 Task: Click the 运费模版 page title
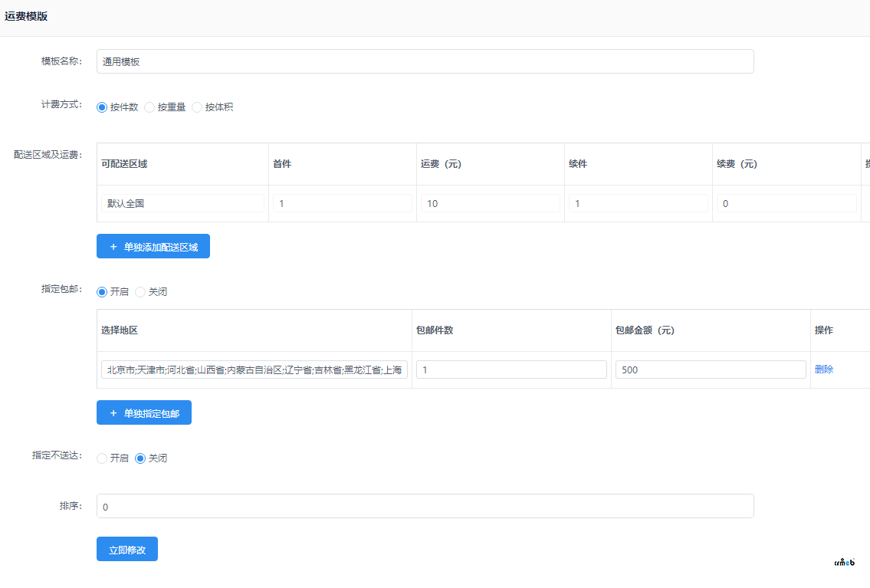[x=26, y=17]
